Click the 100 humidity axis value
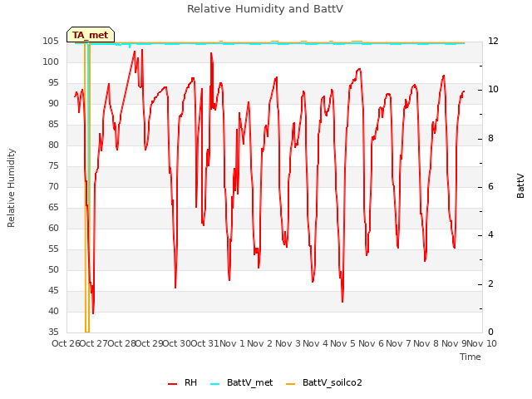The width and height of the screenshot is (532, 399). [x=51, y=62]
